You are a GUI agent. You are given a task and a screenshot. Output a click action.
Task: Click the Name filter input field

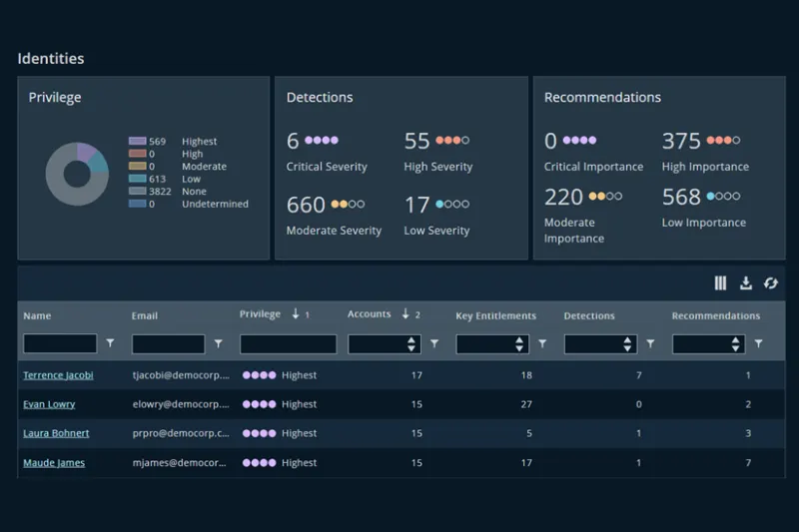[60, 343]
